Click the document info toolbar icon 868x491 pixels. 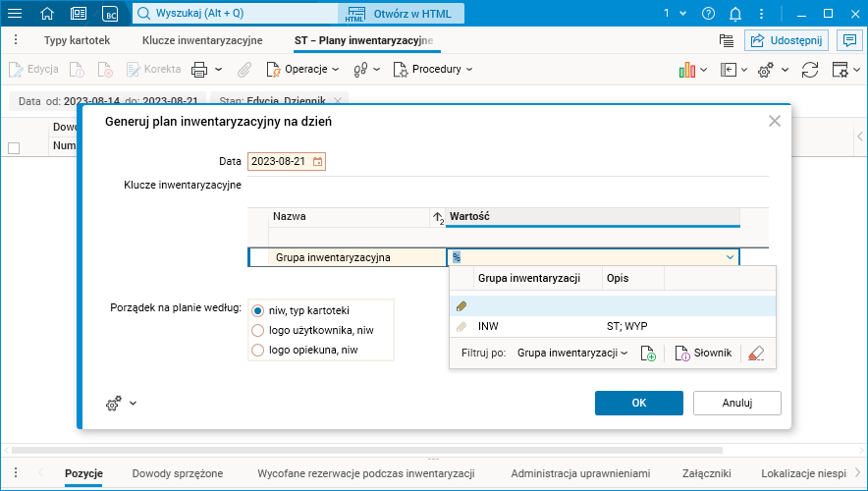tap(77, 69)
